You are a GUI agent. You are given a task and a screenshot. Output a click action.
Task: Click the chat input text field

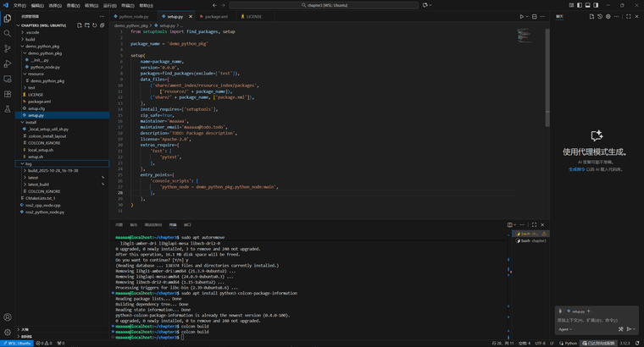[x=597, y=320]
